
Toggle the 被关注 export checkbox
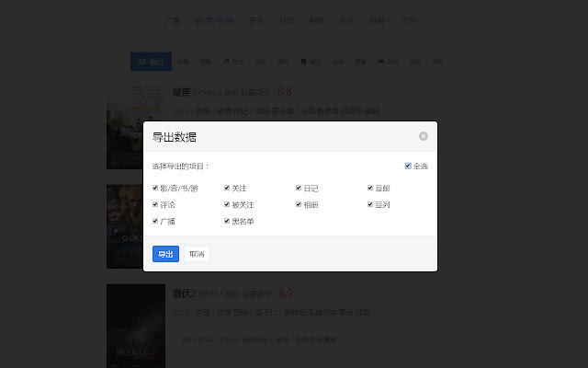227,204
